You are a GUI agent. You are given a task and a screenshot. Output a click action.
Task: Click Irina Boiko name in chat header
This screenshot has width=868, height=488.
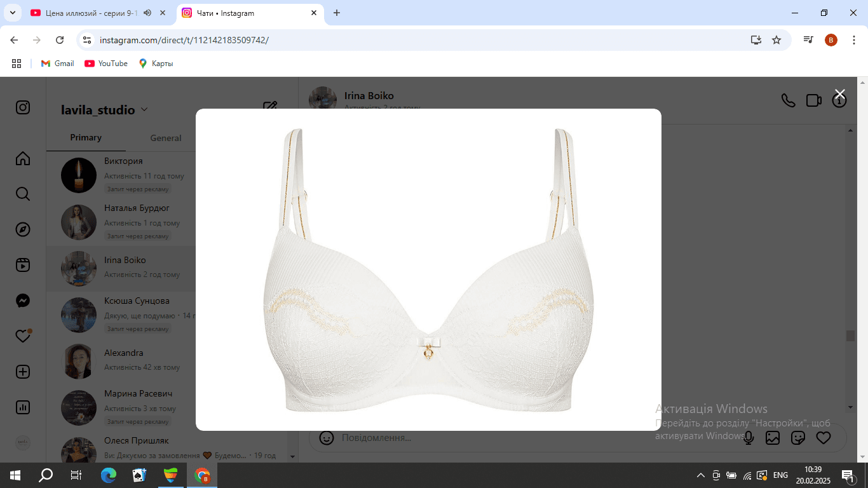click(x=369, y=96)
